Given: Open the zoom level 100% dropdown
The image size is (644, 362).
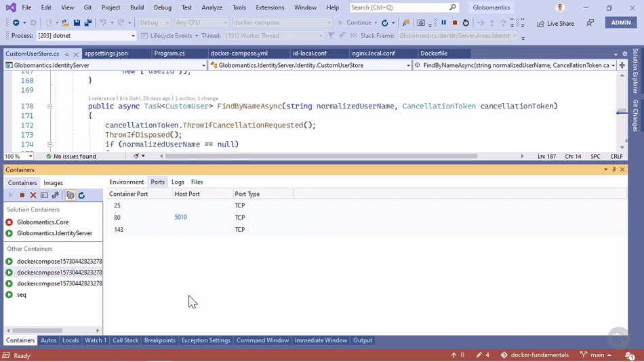Looking at the screenshot, I should point(18,156).
